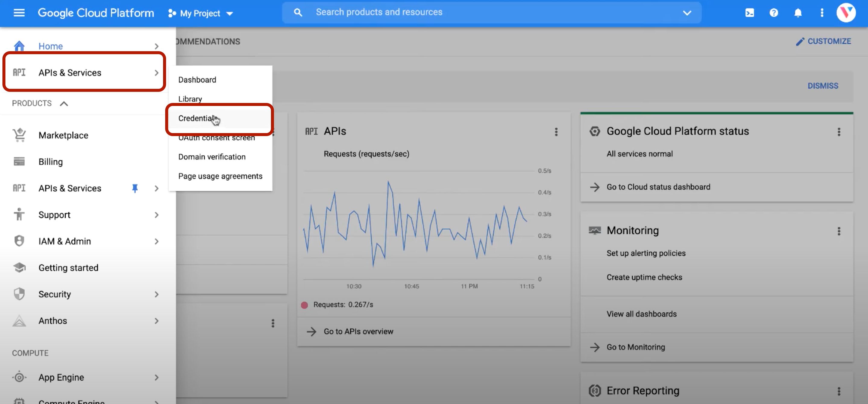The height and width of the screenshot is (404, 868).
Task: Open the notifications bell
Action: click(797, 13)
